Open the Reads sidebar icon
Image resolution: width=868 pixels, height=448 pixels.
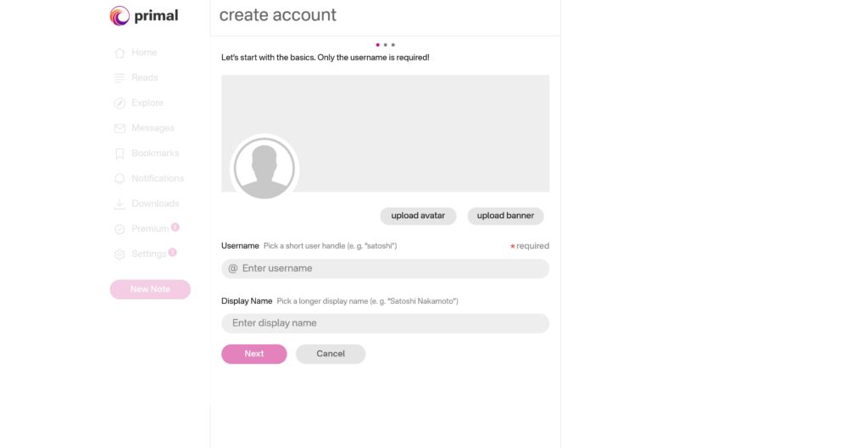tap(120, 78)
